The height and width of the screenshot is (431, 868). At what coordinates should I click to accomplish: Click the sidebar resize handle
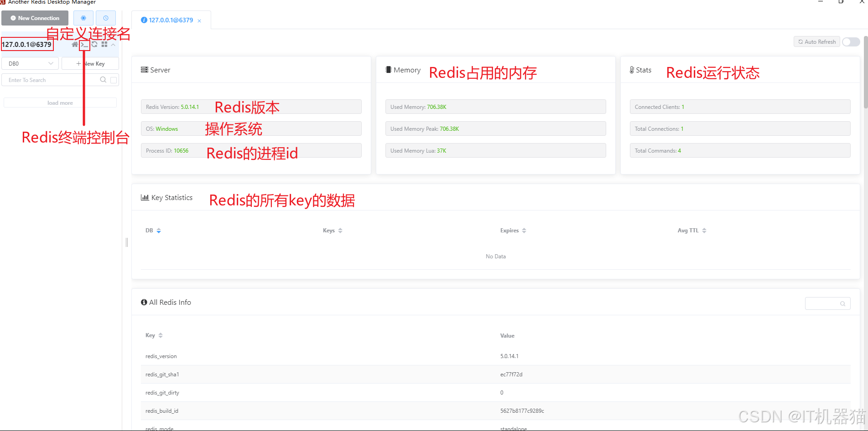point(127,242)
